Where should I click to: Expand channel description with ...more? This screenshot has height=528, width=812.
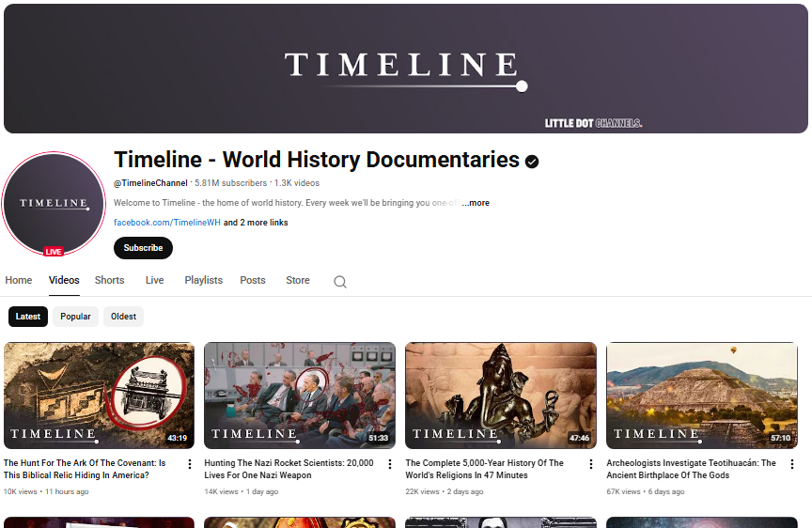pos(476,203)
